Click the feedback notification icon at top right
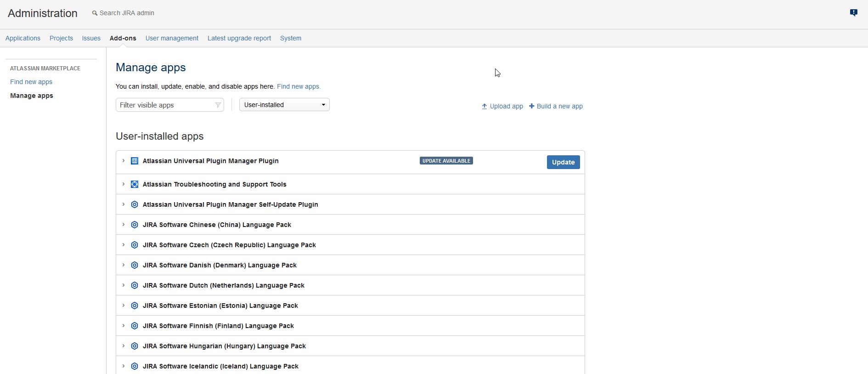Screen dimensions: 868x374 853,13
